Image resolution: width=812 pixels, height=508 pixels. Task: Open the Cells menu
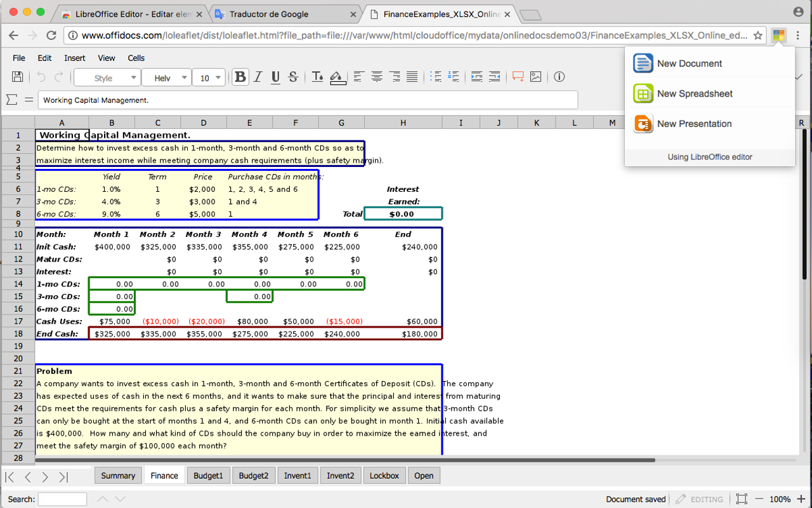(x=136, y=58)
